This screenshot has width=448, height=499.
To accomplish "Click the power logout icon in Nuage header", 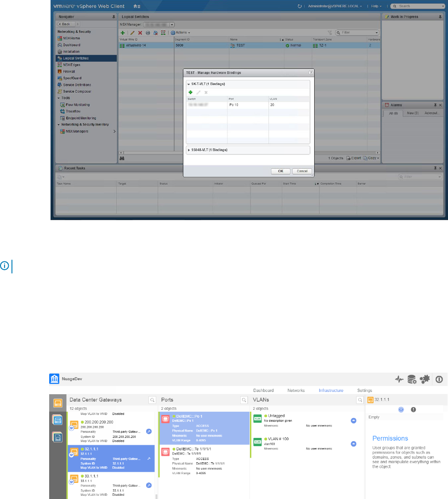I will (x=439, y=380).
